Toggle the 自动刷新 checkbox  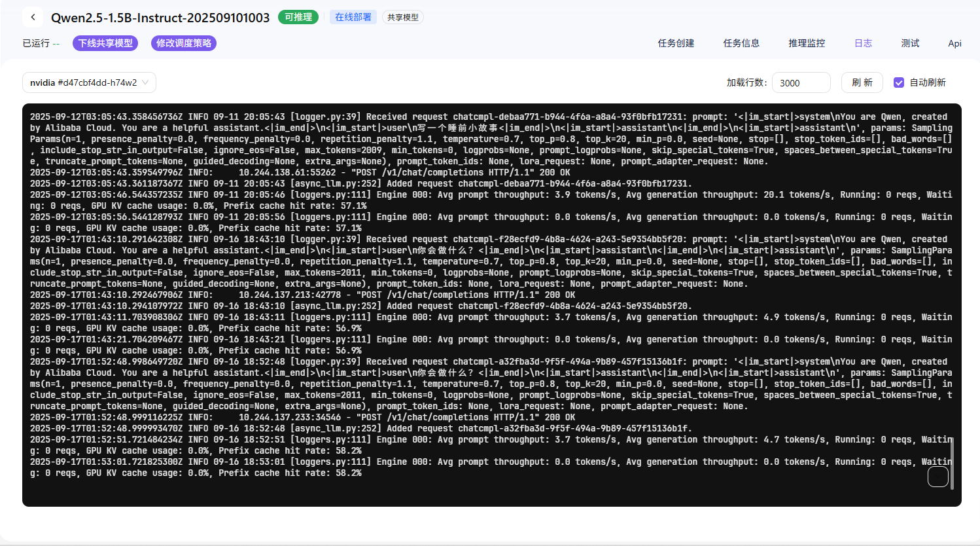tap(899, 82)
